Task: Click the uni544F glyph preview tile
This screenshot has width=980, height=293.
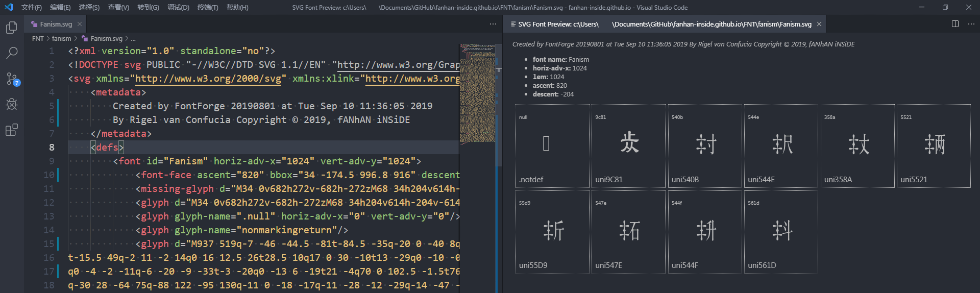Action: pyautogui.click(x=705, y=232)
